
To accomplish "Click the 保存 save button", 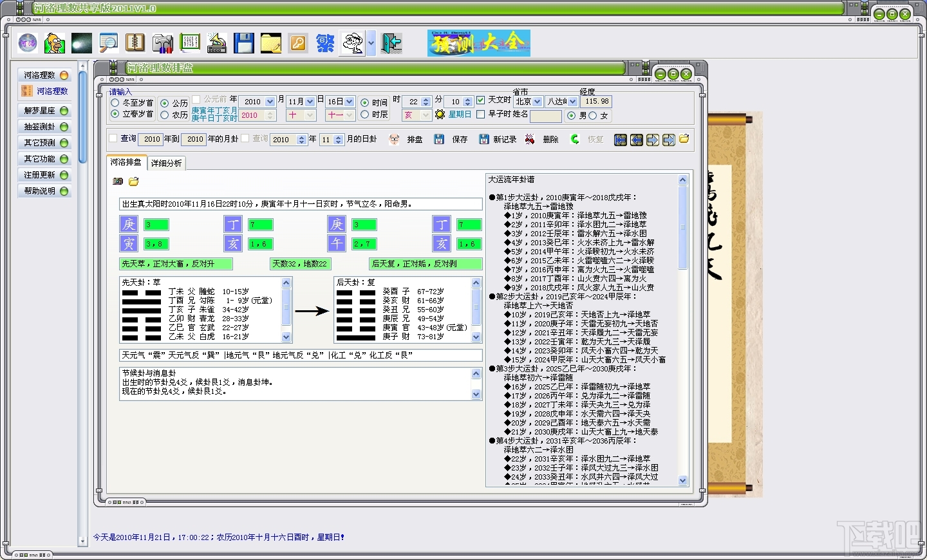I will [x=451, y=139].
